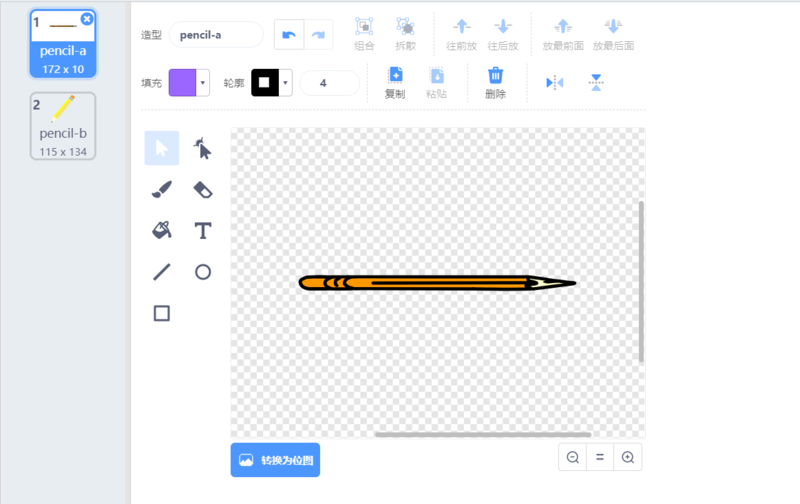Choose the Fill bucket tool
This screenshot has width=800, height=504.
pyautogui.click(x=162, y=230)
